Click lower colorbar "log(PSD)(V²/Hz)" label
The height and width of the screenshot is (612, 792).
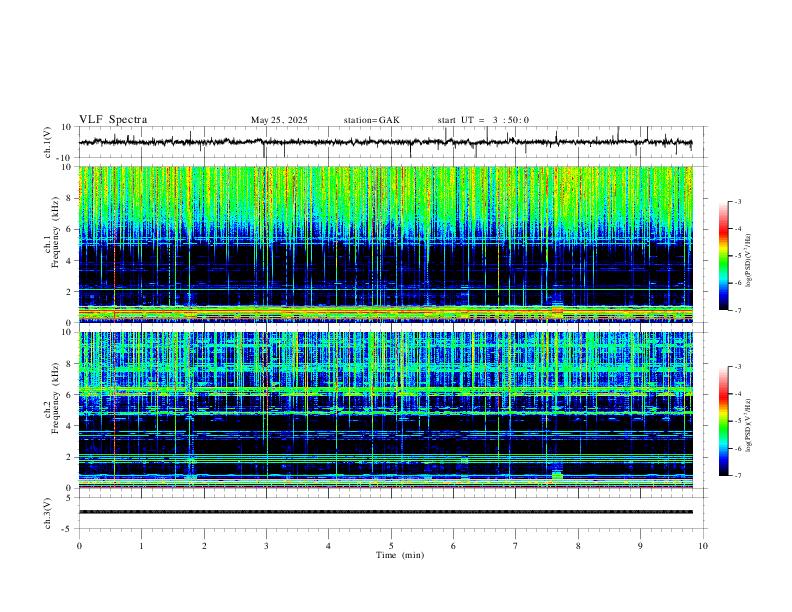pyautogui.click(x=748, y=425)
